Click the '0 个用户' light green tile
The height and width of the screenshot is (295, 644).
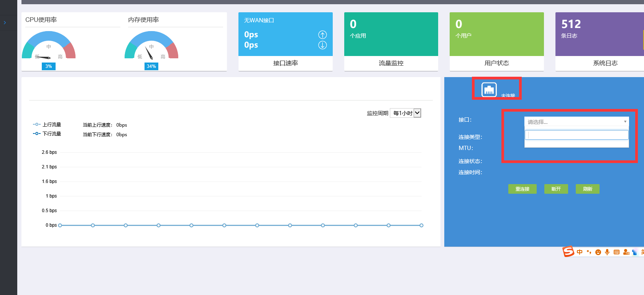coord(497,34)
